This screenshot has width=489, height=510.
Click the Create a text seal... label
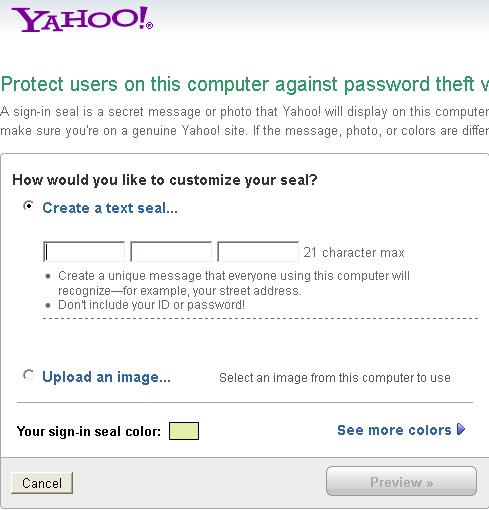[110, 208]
